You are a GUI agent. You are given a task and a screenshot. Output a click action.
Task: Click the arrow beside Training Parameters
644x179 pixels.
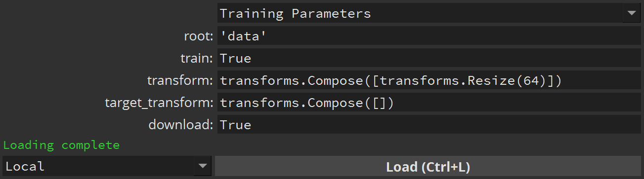coord(631,14)
